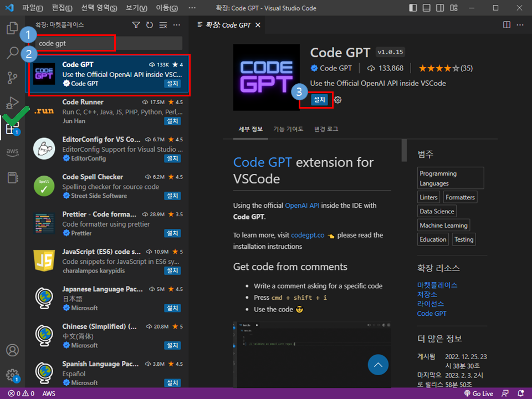Open Code GPT extension settings gear

click(x=337, y=100)
